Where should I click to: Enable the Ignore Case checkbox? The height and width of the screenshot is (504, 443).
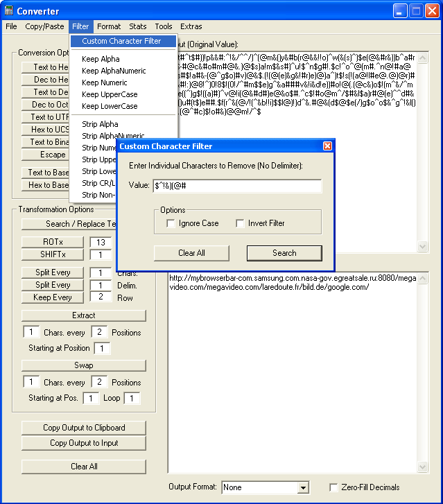[x=171, y=223]
